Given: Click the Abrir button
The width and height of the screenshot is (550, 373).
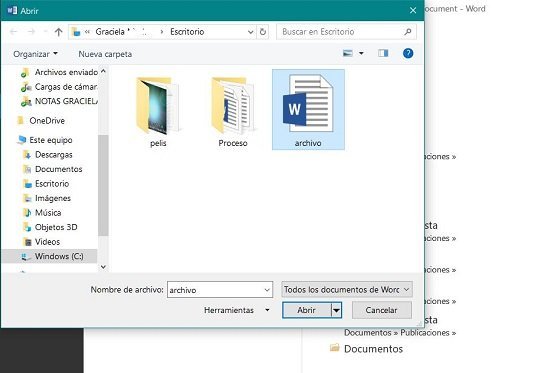Looking at the screenshot, I should click(x=307, y=310).
